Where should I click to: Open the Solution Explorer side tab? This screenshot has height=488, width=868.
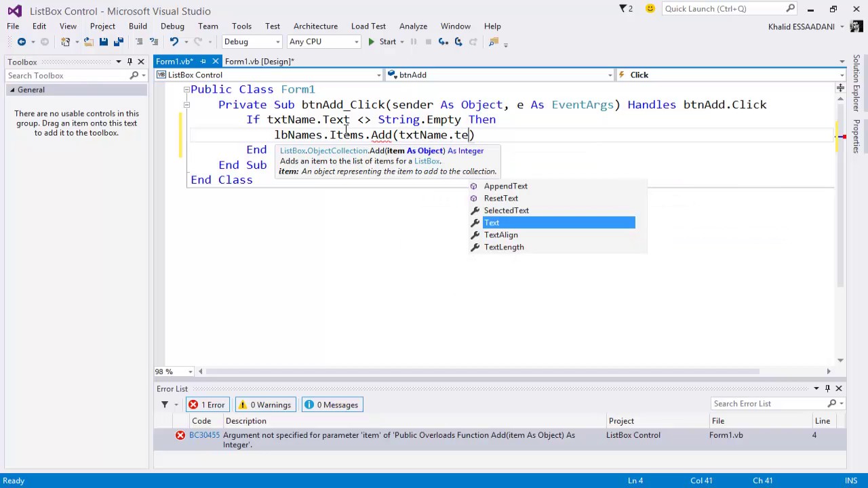point(857,83)
